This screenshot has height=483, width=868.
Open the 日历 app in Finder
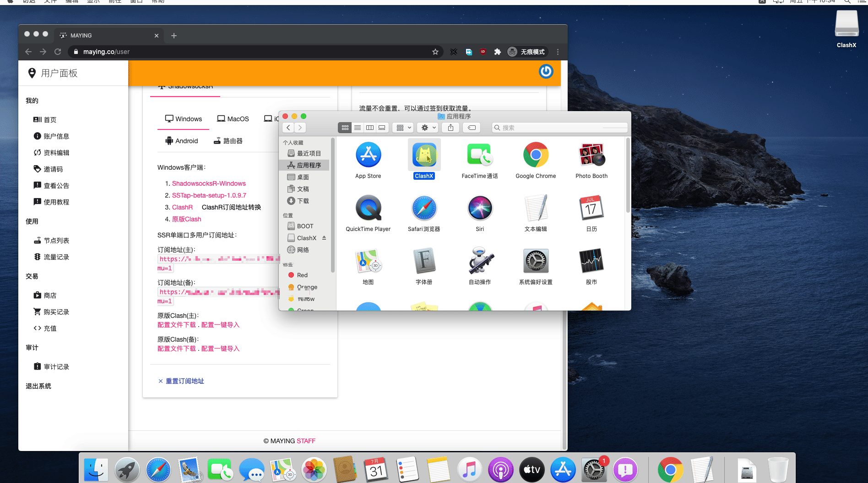(591, 209)
